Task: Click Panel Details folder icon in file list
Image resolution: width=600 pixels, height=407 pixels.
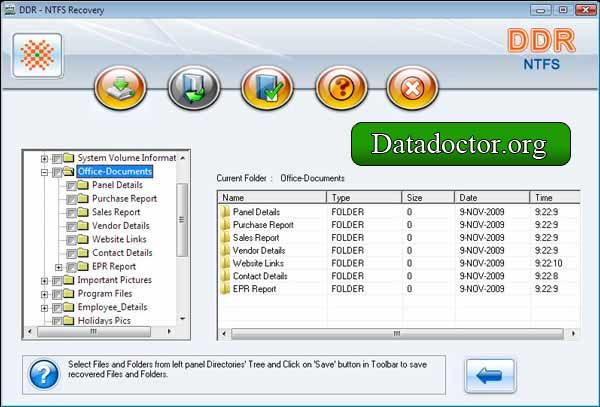Action: 225,212
